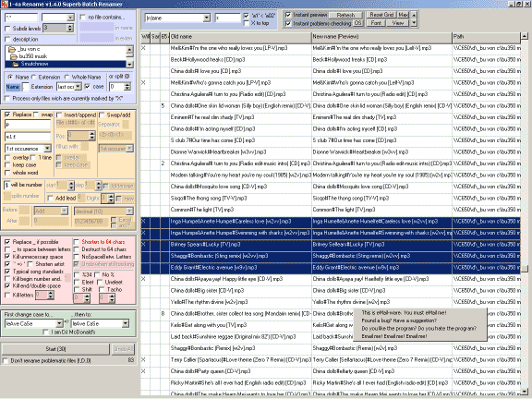The height and width of the screenshot is (399, 532).
Task: Click the Font button
Action: (x=376, y=23)
